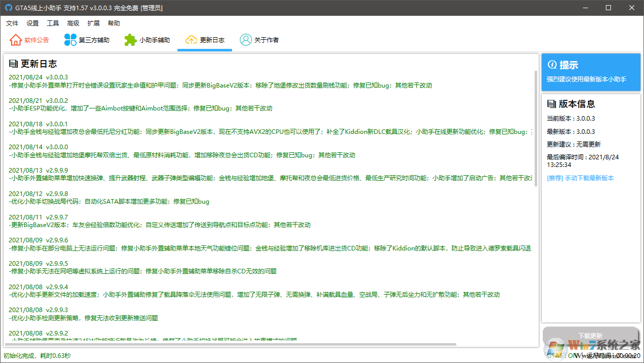Click the 更新日志 cloud upload icon
644x363 pixels.
[x=191, y=40]
